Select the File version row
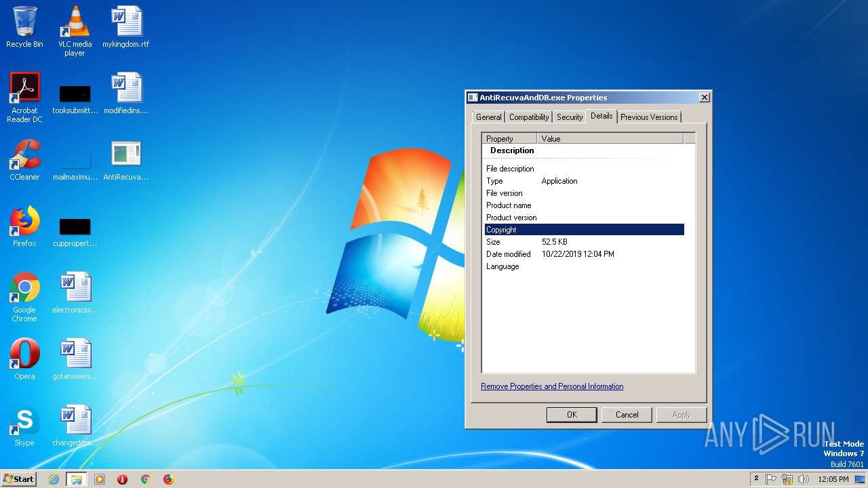 click(585, 193)
